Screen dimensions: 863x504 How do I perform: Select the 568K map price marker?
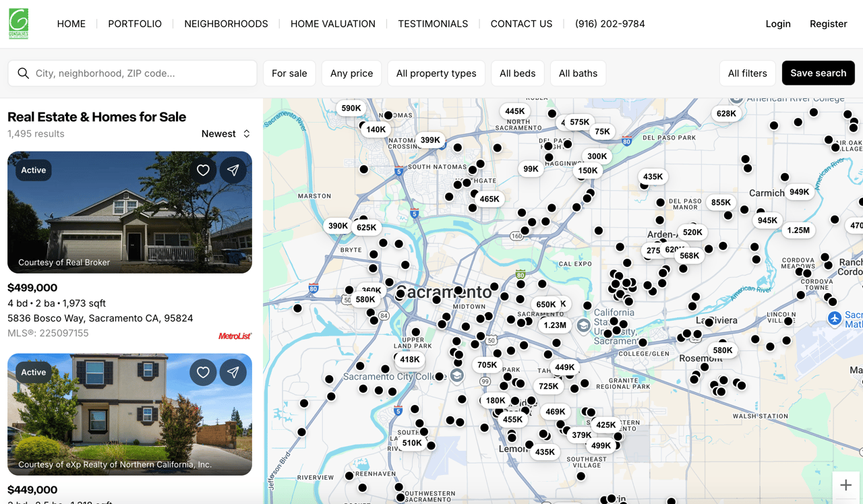coord(690,255)
